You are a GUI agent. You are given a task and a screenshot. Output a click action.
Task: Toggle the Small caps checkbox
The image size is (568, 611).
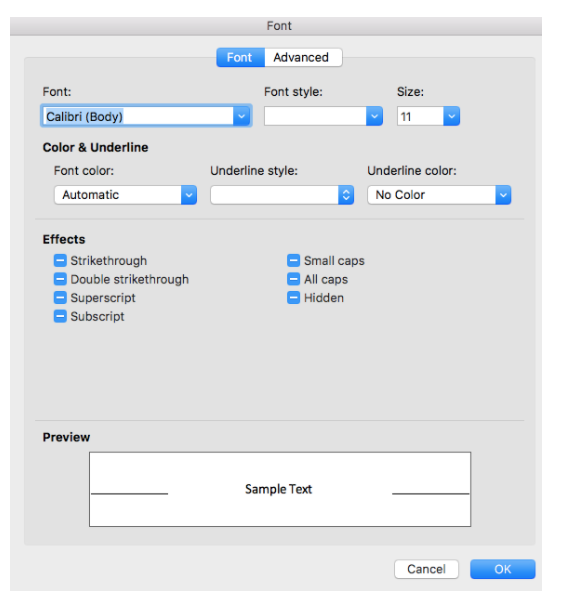pos(293,260)
